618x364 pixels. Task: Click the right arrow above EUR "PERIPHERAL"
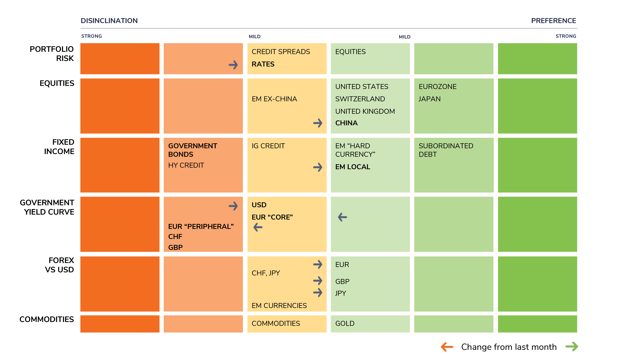coord(233,206)
